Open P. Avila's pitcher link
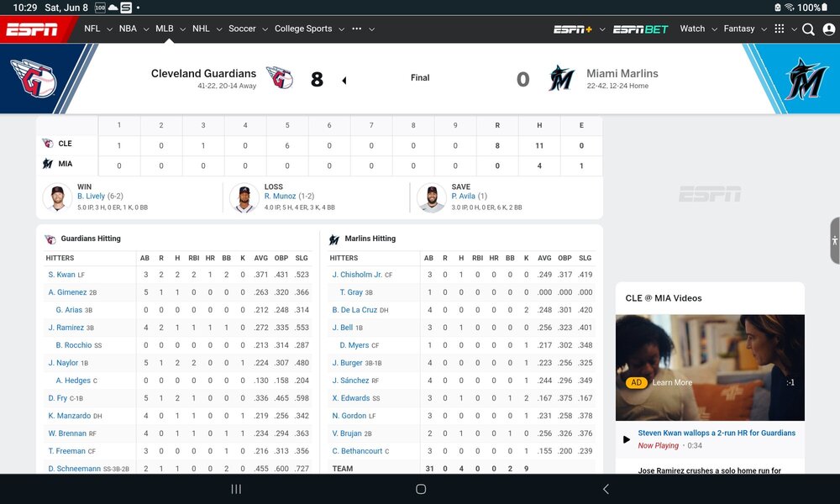The width and height of the screenshot is (840, 504). tap(464, 196)
